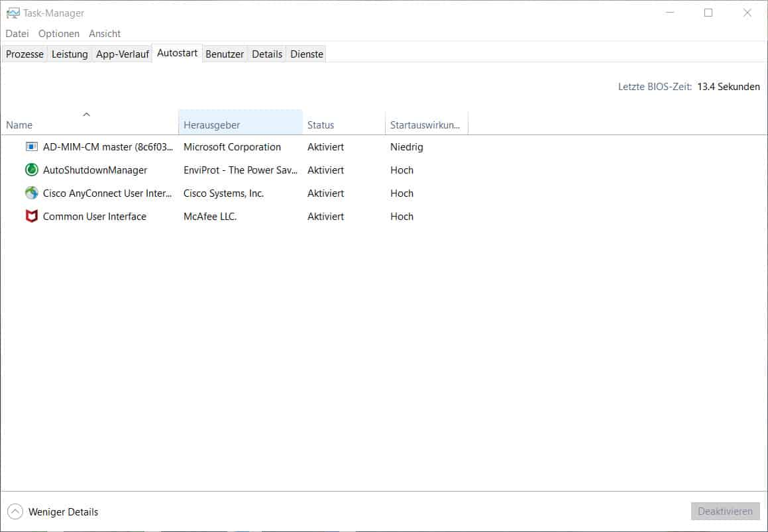This screenshot has height=532, width=768.
Task: Sort by the Startauswirkung column header
Action: [427, 123]
